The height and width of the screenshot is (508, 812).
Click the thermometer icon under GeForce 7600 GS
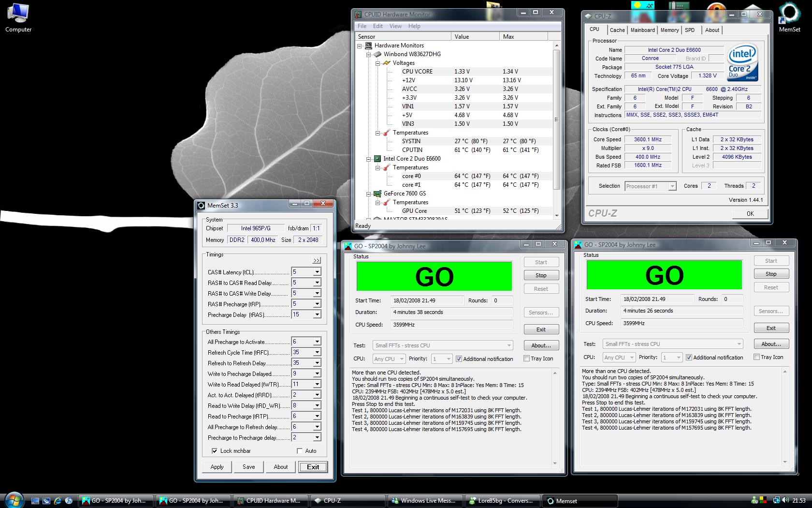[x=387, y=202]
